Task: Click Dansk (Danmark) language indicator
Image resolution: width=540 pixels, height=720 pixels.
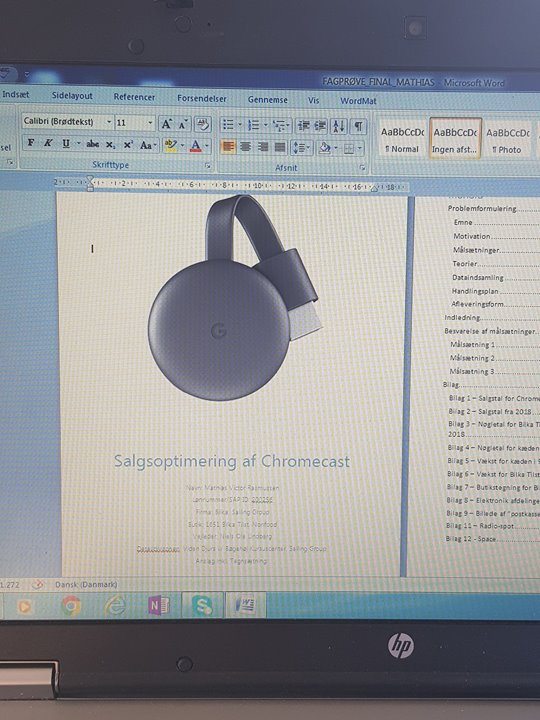Action: click(86, 585)
